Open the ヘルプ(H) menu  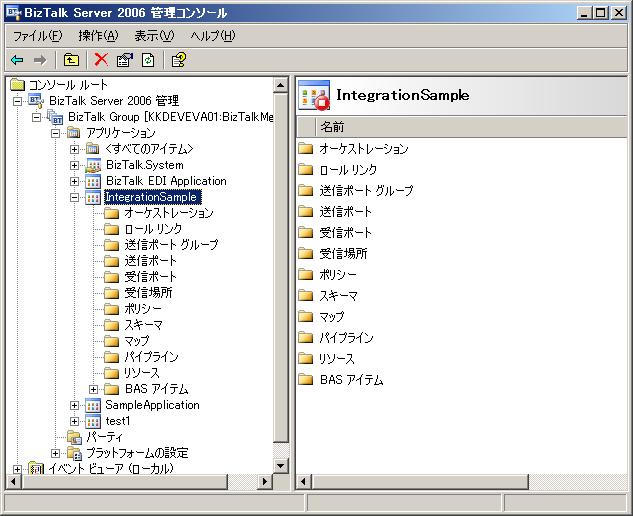coord(213,36)
